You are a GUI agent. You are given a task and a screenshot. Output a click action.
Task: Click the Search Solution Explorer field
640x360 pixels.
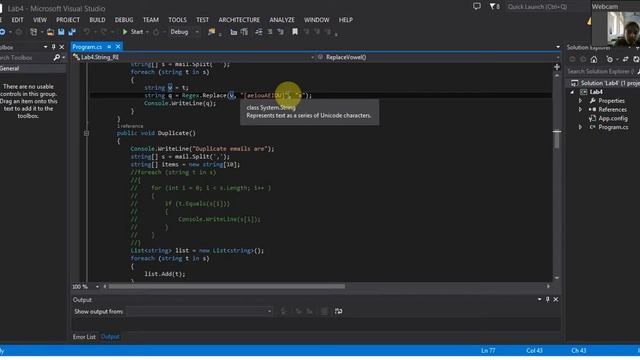[602, 71]
